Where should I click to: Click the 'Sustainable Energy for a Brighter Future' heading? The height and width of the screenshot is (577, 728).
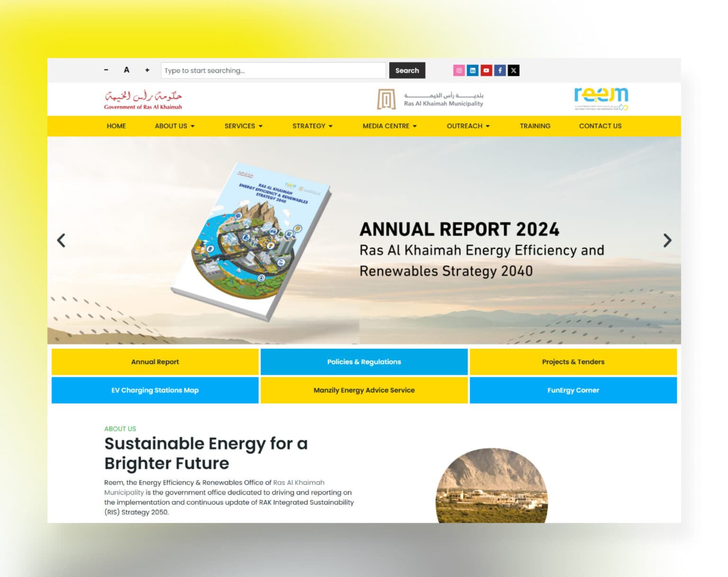tap(206, 453)
